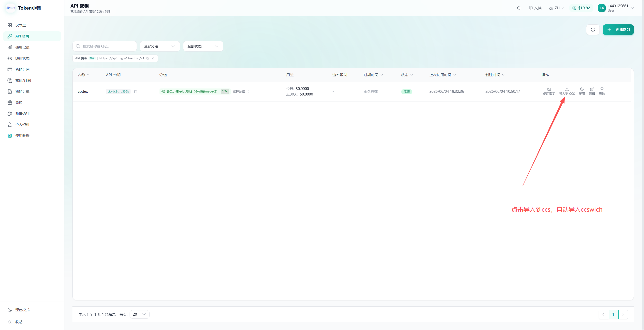Go to previous page arrow
The image size is (644, 330).
pos(603,314)
